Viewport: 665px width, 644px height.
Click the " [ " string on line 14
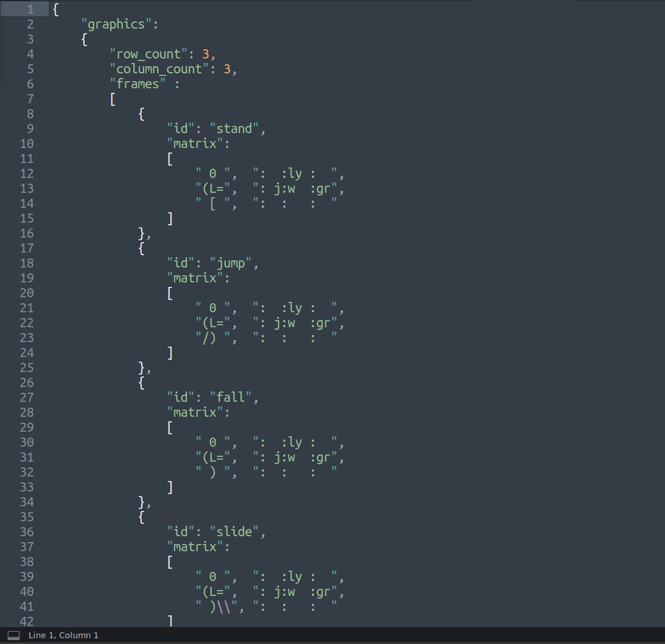point(213,203)
